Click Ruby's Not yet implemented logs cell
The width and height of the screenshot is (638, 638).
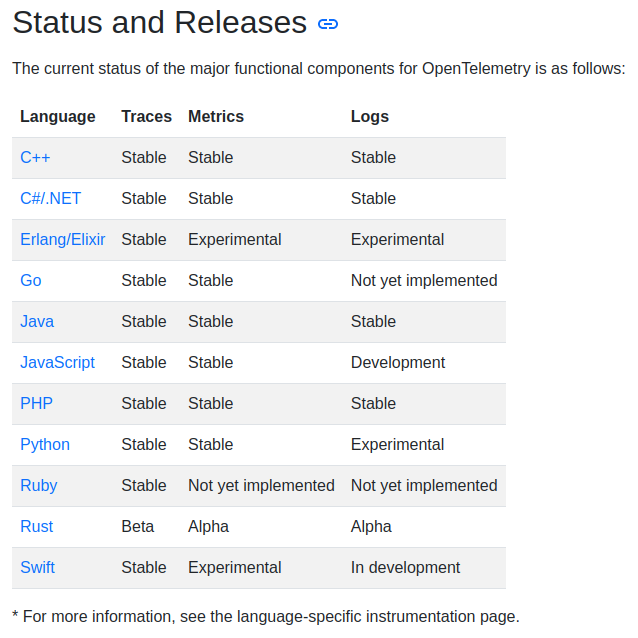(424, 486)
